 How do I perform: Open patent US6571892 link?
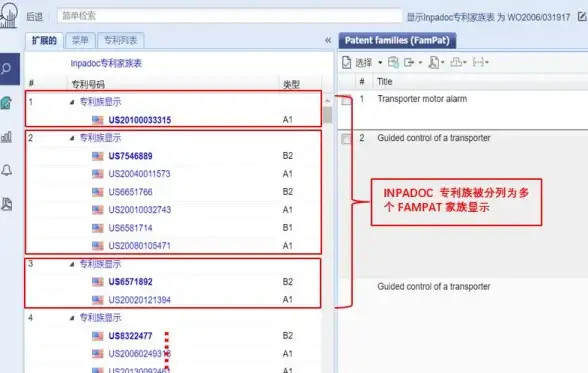coord(130,282)
